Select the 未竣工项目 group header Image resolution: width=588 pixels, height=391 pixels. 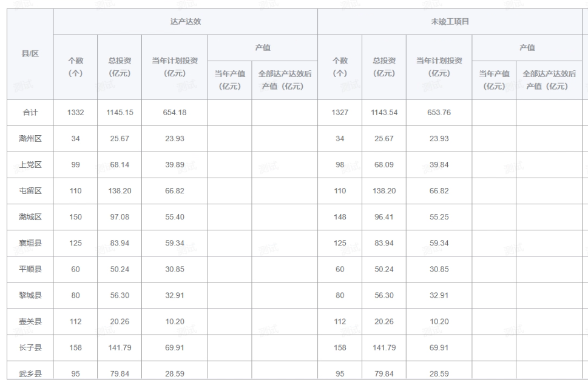pos(449,22)
